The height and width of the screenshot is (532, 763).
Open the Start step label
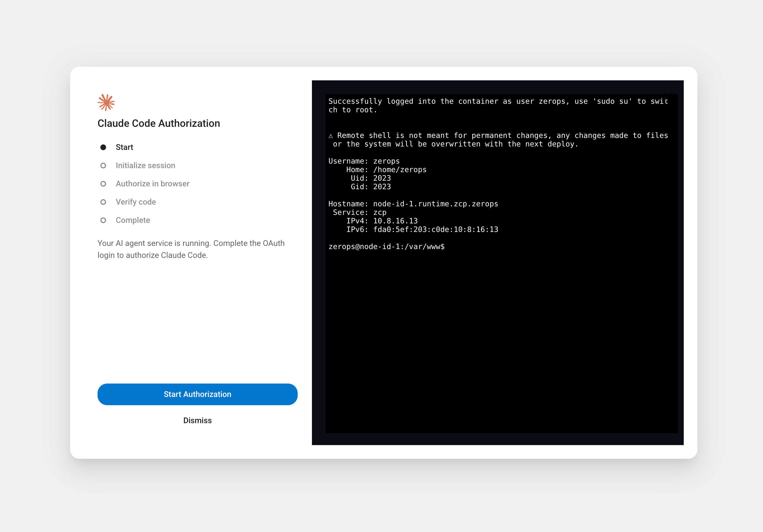[124, 147]
